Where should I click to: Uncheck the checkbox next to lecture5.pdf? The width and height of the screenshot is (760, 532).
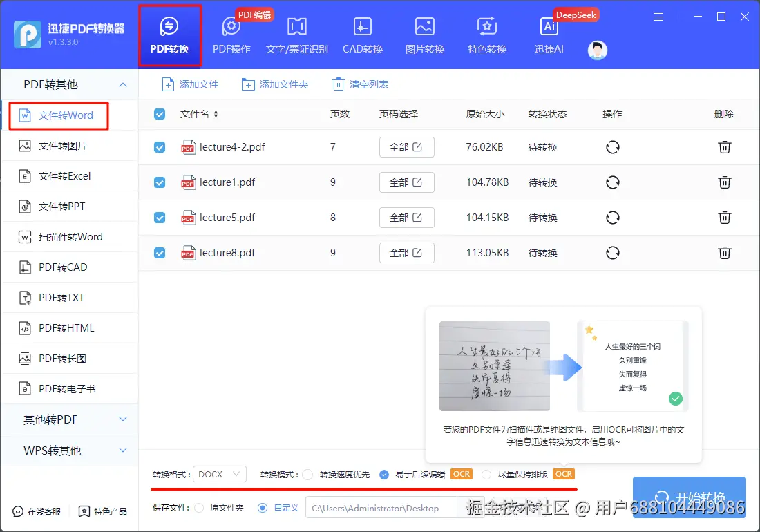pyautogui.click(x=160, y=217)
